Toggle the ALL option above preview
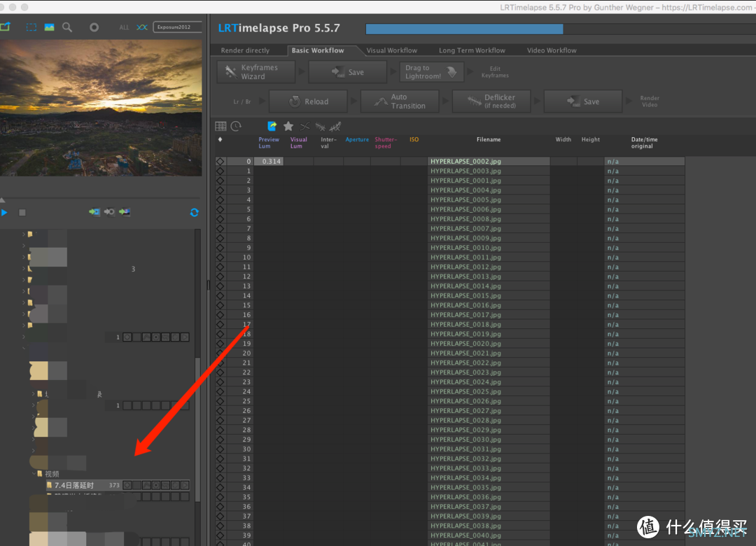Viewport: 756px width, 546px height. (124, 27)
